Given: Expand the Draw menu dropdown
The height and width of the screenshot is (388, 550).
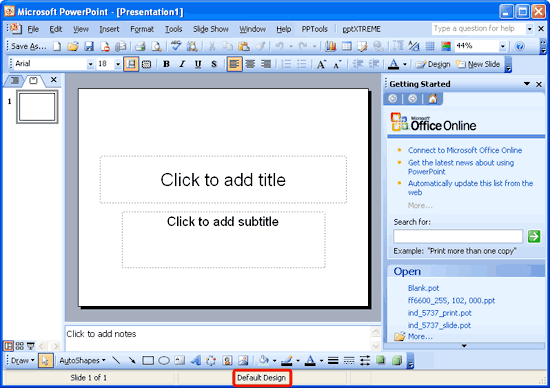Looking at the screenshot, I should 22,360.
